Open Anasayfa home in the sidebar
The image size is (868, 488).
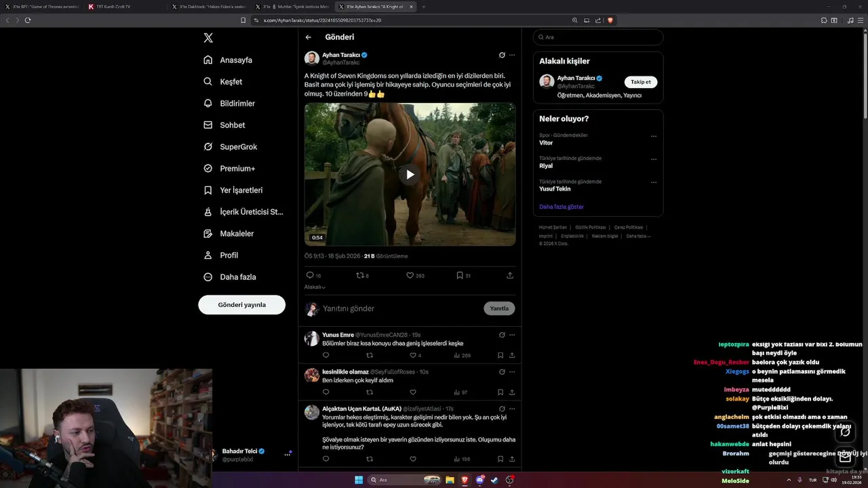coord(228,60)
